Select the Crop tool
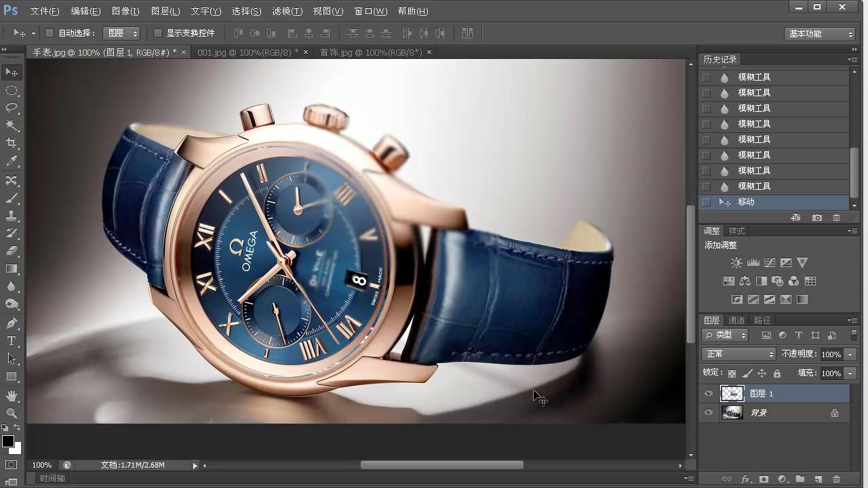 [12, 143]
